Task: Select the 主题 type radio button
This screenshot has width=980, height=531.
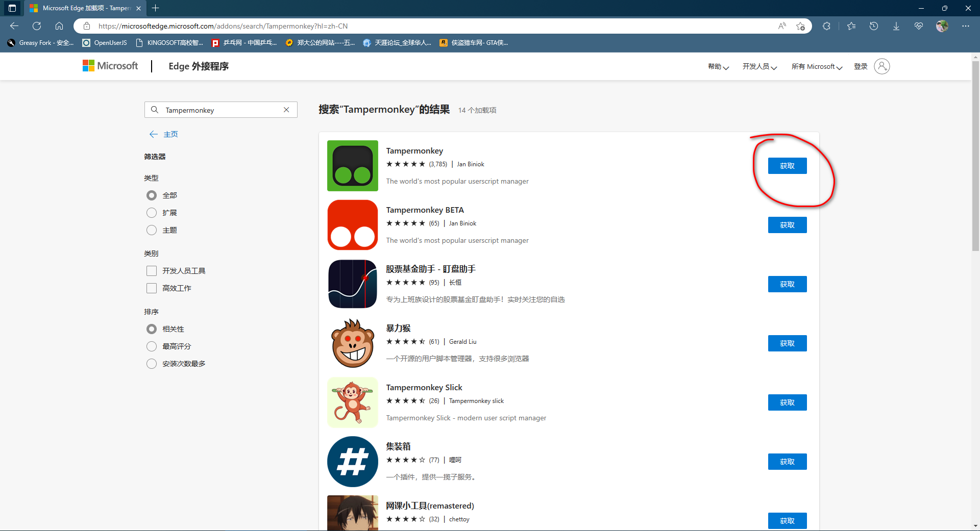Action: [152, 230]
